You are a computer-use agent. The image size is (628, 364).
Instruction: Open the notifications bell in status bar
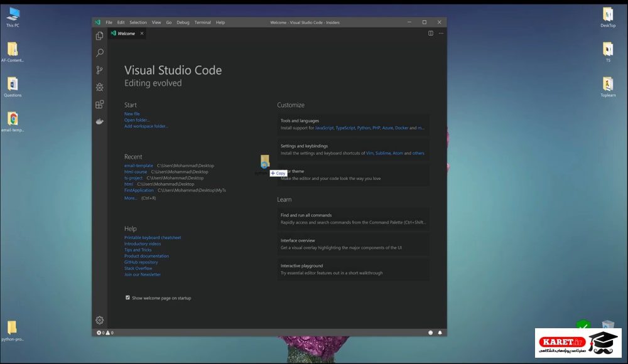[x=440, y=333]
